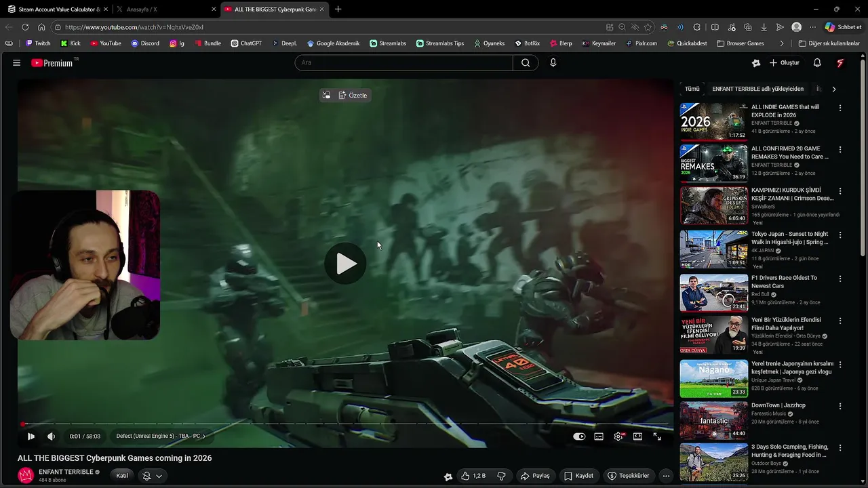
Task: Open options for ALL INDIE GAMES video
Action: (x=840, y=108)
